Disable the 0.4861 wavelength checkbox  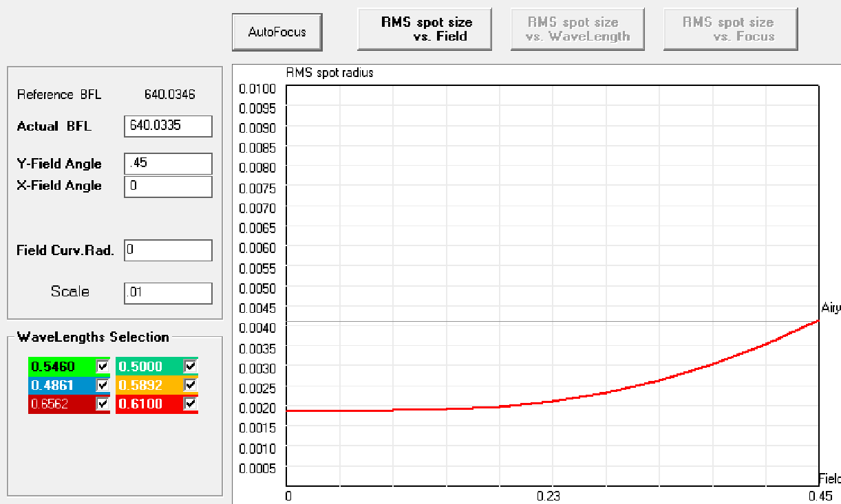[103, 385]
